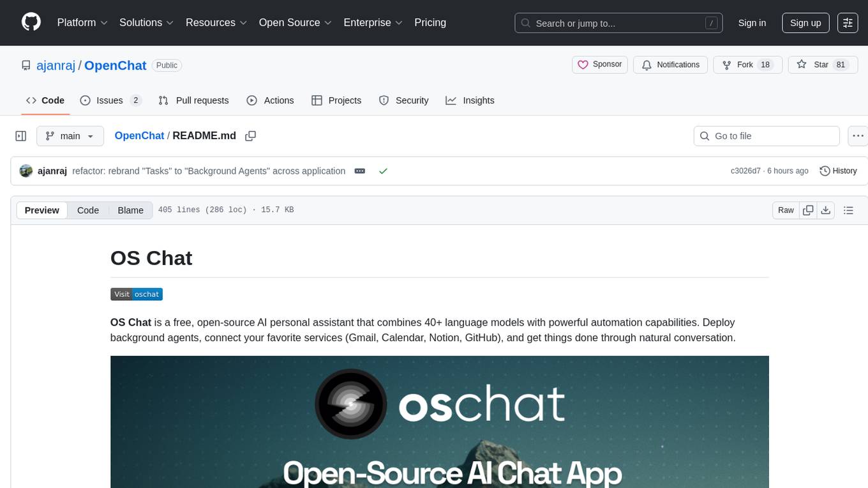Switch to Blame view
The width and height of the screenshot is (868, 488).
pos(131,210)
